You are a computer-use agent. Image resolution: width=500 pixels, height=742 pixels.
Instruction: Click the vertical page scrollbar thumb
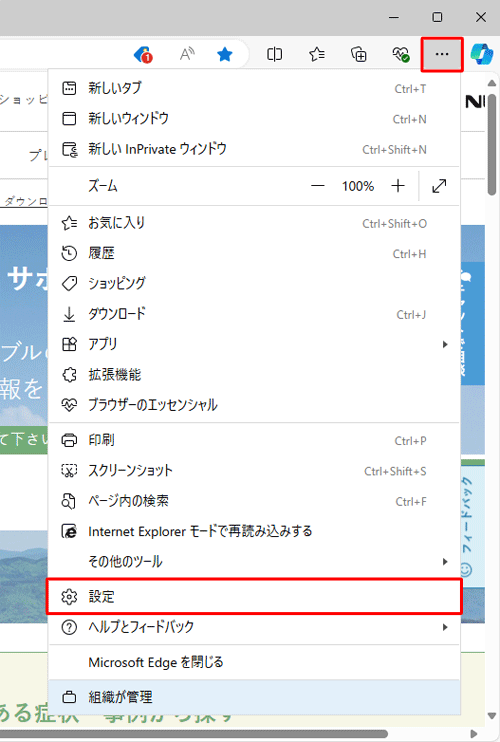click(492, 144)
